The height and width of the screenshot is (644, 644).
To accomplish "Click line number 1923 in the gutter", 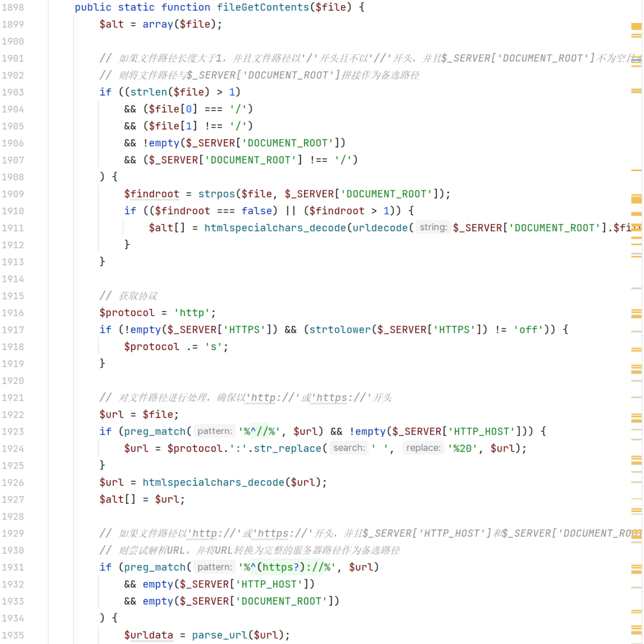I will tap(13, 431).
